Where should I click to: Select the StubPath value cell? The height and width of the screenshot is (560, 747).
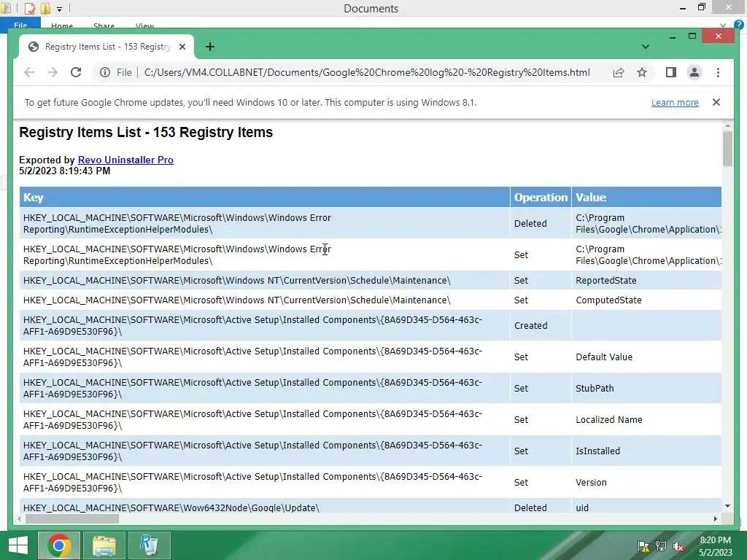point(646,388)
